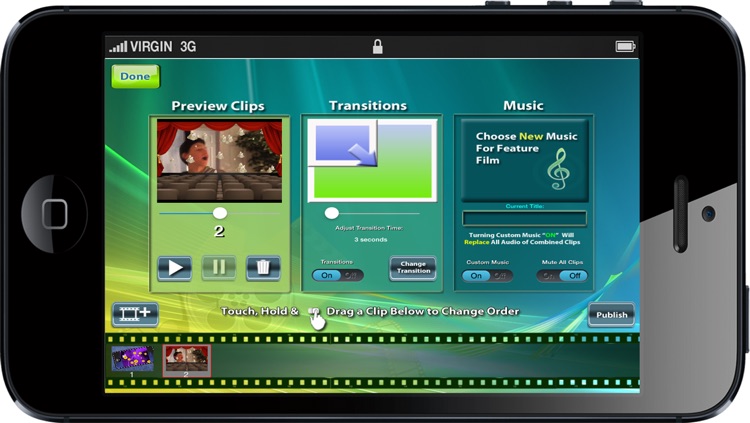
Task: Click the preview clip video frame
Action: point(220,161)
